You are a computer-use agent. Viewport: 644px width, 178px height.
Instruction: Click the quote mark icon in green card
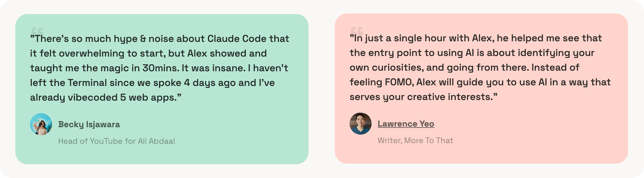tap(37, 31)
